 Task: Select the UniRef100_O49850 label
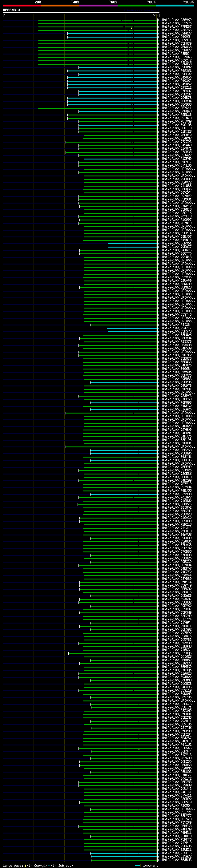pyautogui.click(x=177, y=78)
